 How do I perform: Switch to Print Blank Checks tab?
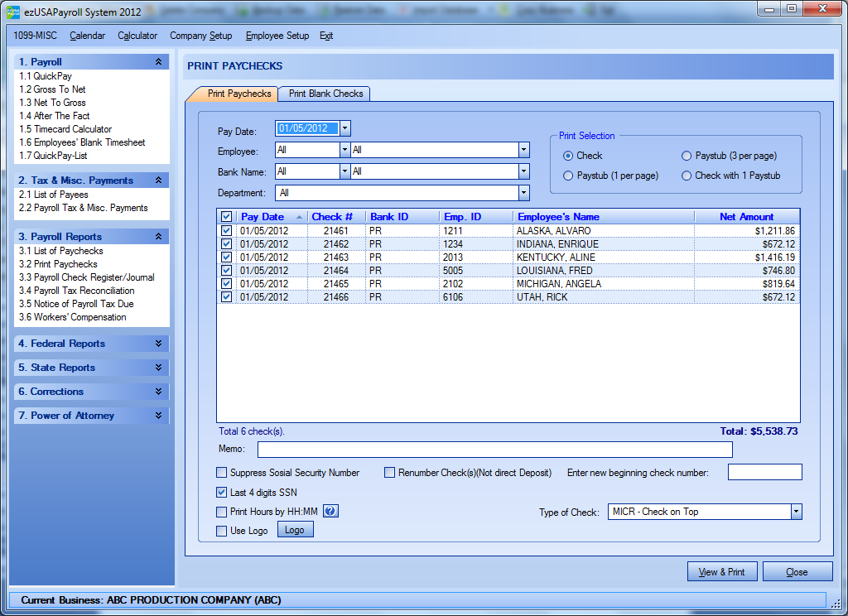(325, 94)
